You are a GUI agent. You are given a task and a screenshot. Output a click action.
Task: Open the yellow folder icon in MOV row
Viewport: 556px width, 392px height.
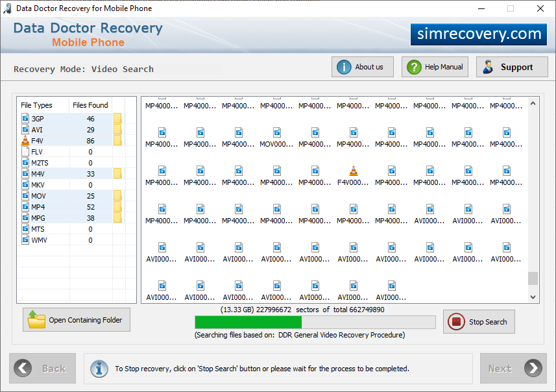point(117,195)
